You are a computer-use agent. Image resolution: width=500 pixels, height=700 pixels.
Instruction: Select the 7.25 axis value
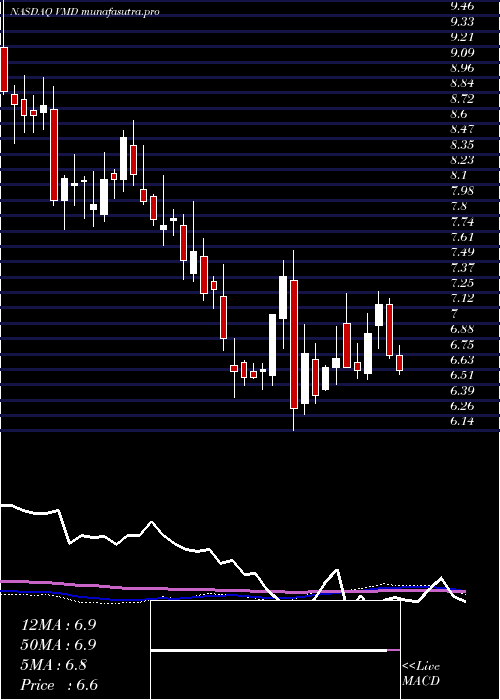click(x=462, y=283)
